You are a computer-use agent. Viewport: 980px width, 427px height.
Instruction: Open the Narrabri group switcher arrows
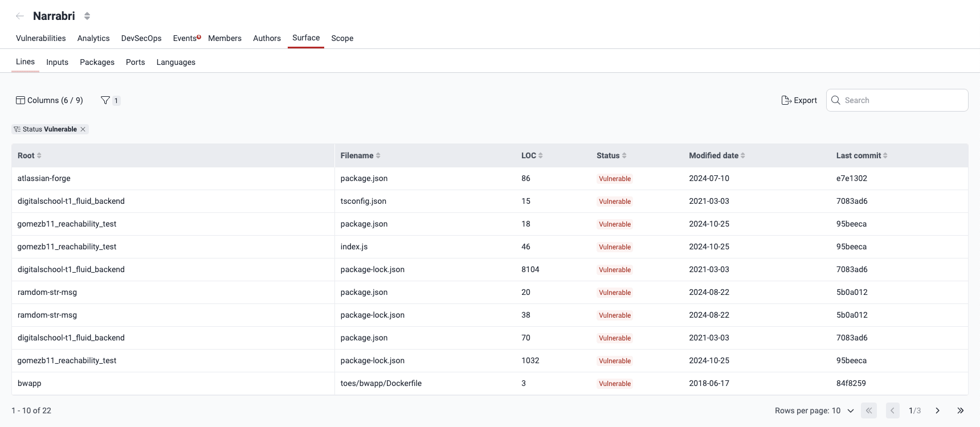pyautogui.click(x=87, y=16)
